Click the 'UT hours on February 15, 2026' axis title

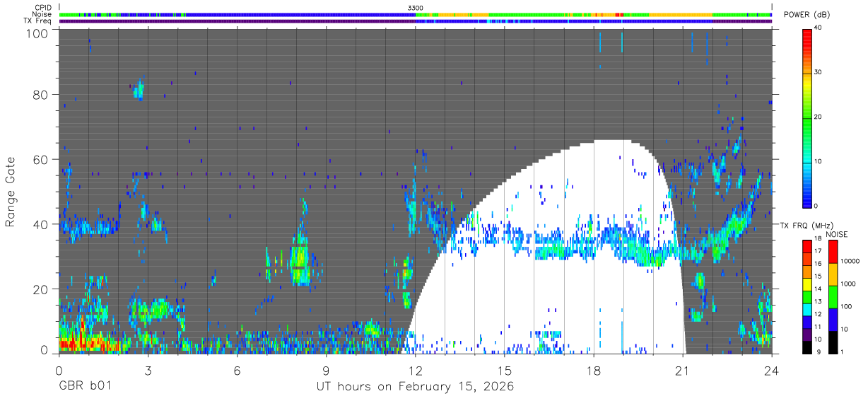[415, 388]
